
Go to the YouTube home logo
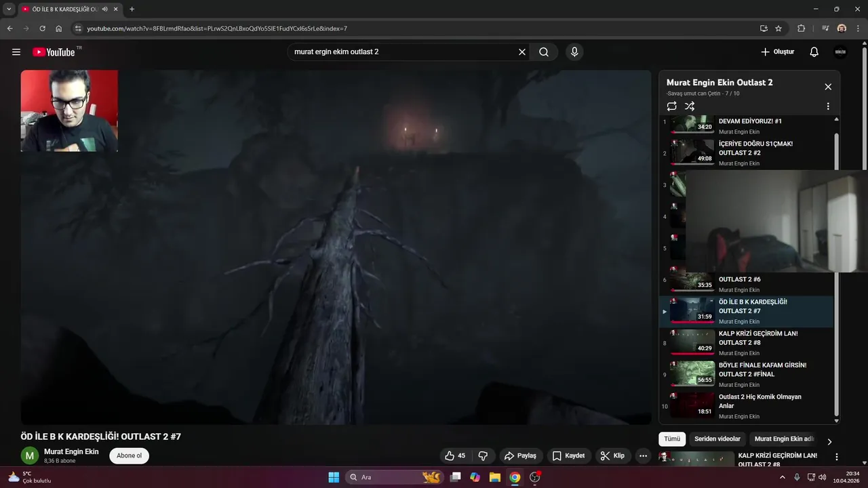click(54, 52)
